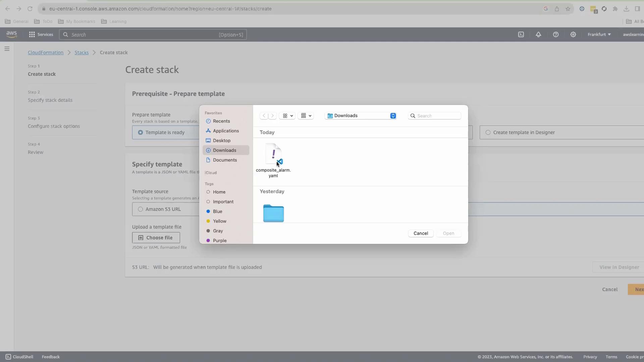The image size is (644, 362).
Task: Open browser extensions puzzle icon
Action: pos(615,9)
